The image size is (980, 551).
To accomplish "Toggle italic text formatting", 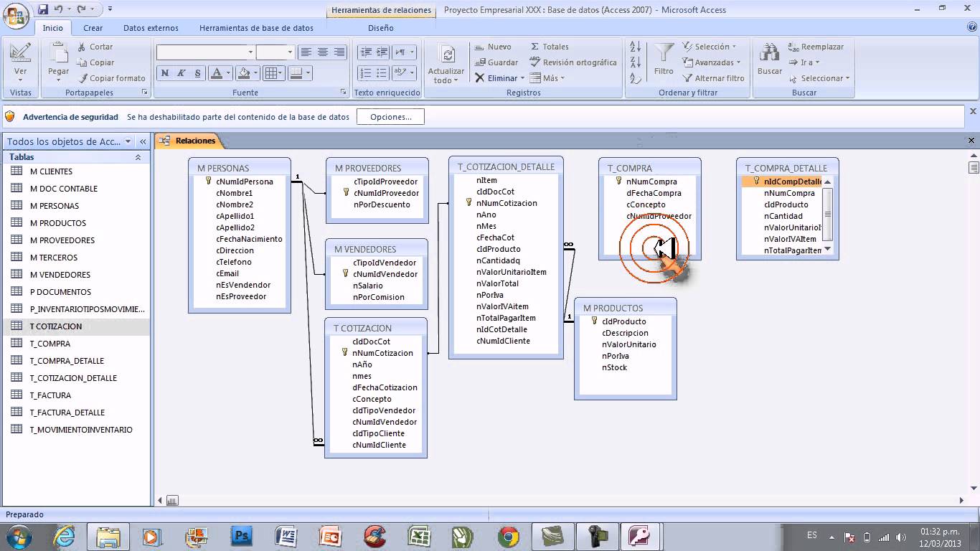I will pyautogui.click(x=182, y=73).
